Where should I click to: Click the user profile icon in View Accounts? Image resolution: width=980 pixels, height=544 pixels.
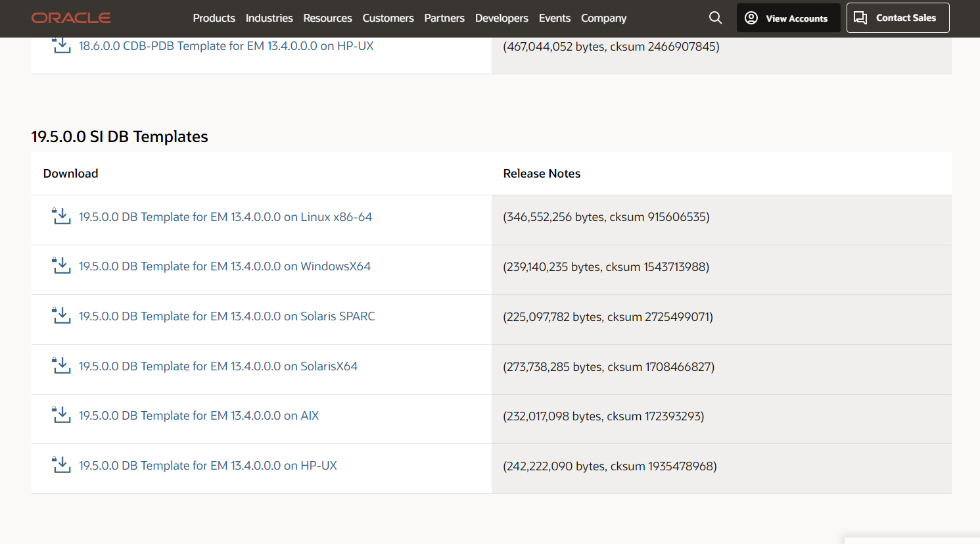tap(751, 18)
